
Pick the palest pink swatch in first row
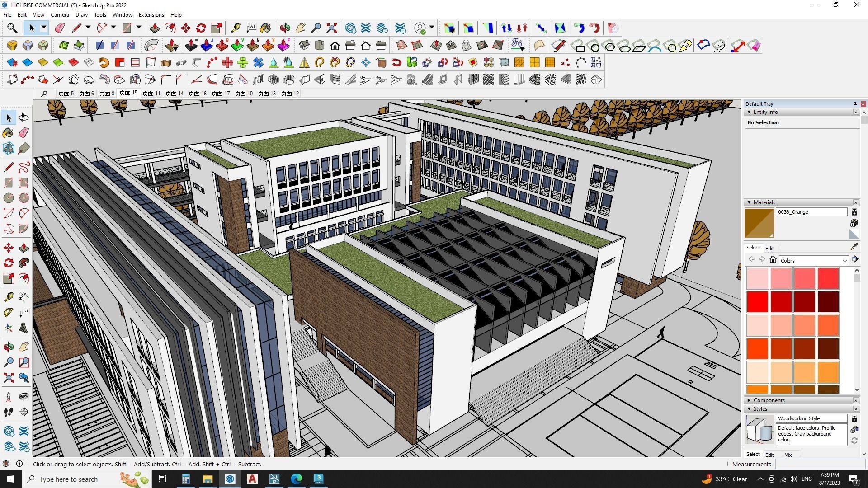coord(758,278)
